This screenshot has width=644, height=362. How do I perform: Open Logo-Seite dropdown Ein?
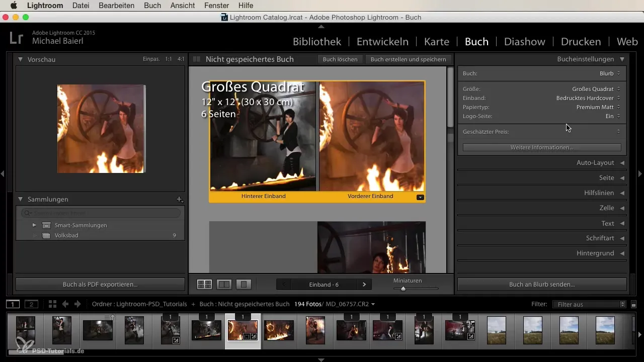(x=613, y=116)
